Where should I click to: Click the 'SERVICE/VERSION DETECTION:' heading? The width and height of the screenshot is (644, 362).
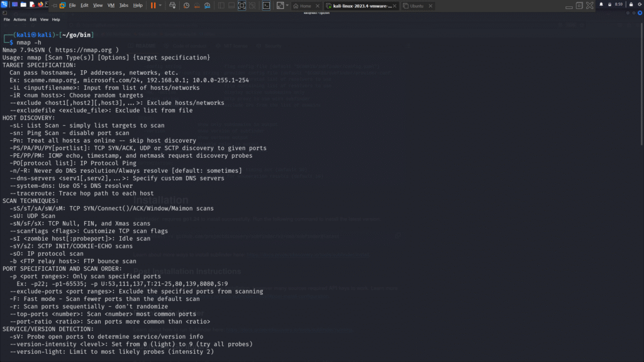tap(48, 329)
